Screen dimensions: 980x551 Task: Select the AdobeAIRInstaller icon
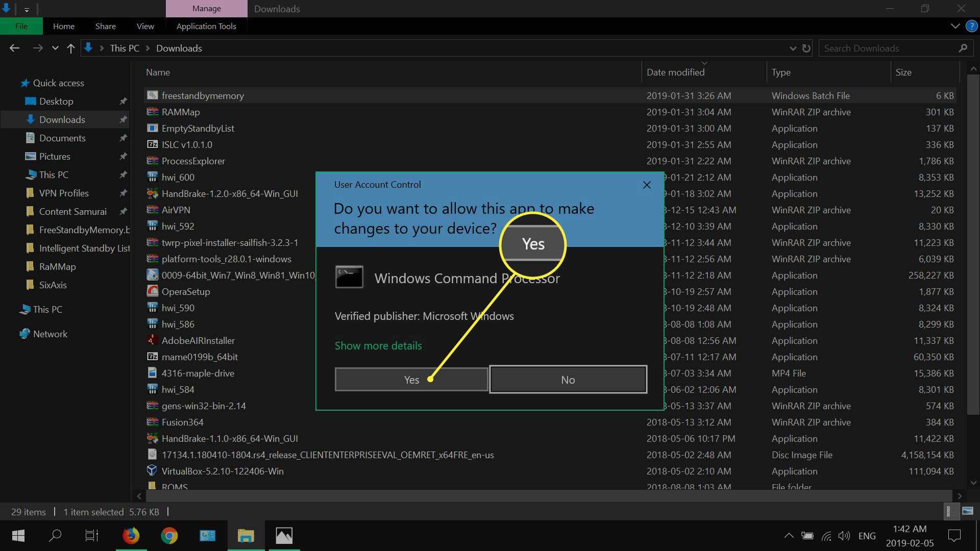point(152,340)
